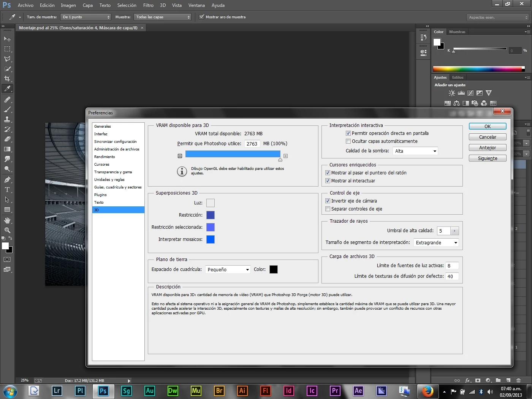Select 'Interfaz' preferences category
532x399 pixels.
[101, 134]
